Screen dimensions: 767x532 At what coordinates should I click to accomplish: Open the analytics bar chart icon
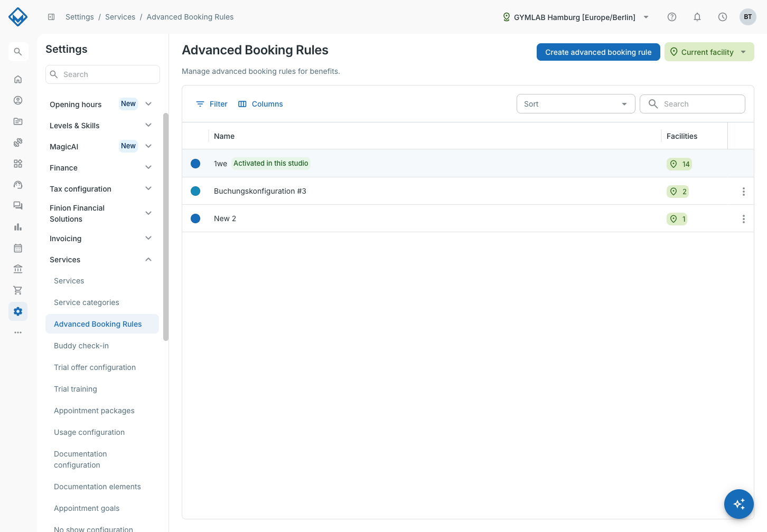(x=18, y=227)
